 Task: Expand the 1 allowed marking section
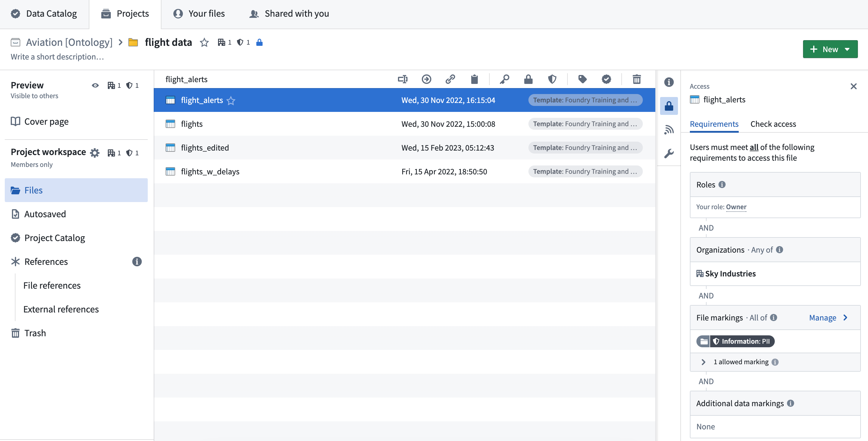pyautogui.click(x=704, y=362)
